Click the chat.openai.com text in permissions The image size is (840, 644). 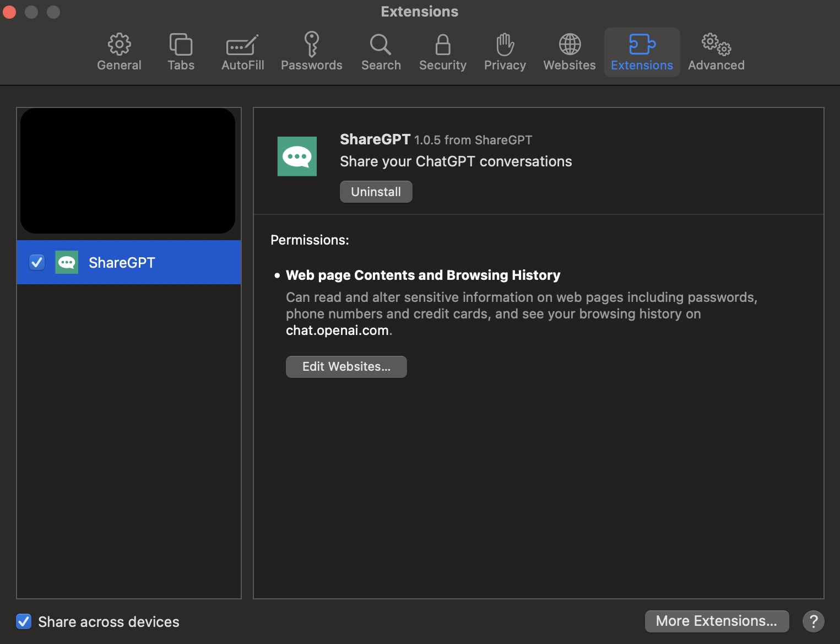[x=337, y=330]
